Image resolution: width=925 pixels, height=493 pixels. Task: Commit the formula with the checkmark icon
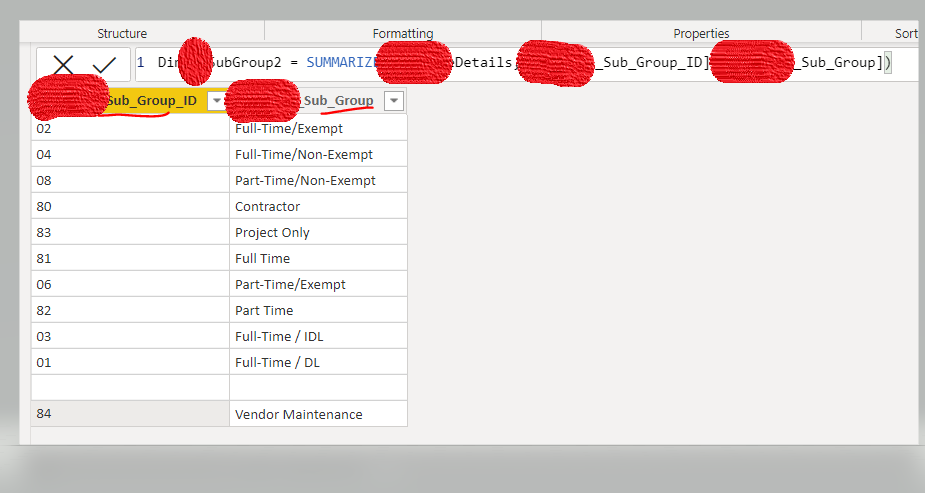[x=104, y=64]
